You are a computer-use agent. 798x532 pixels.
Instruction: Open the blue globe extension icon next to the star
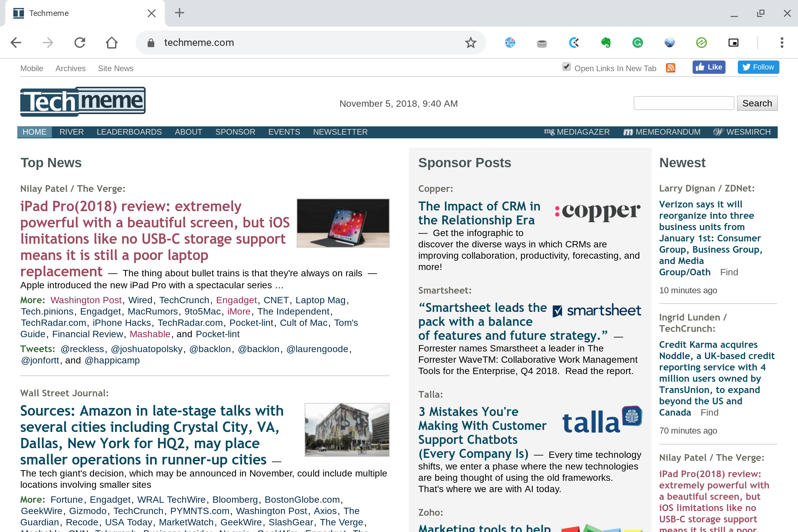click(510, 43)
